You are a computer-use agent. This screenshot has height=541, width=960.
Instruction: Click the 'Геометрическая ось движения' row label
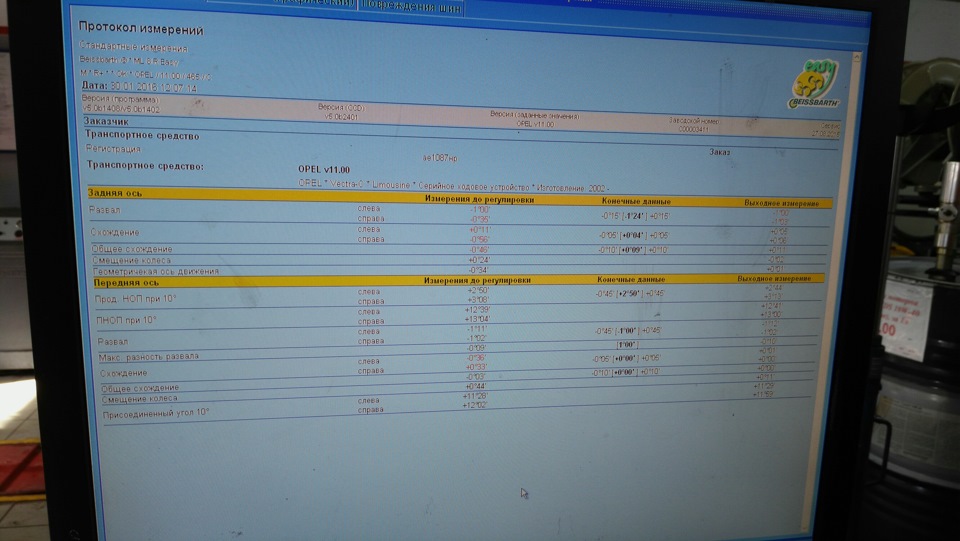point(156,271)
